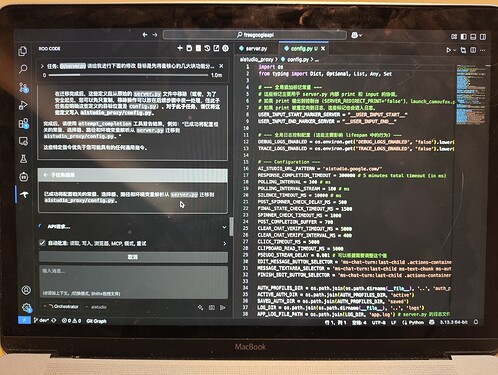Screen dimensions: 498x375
Task: Open the Extensions view
Action: (x=23, y=124)
